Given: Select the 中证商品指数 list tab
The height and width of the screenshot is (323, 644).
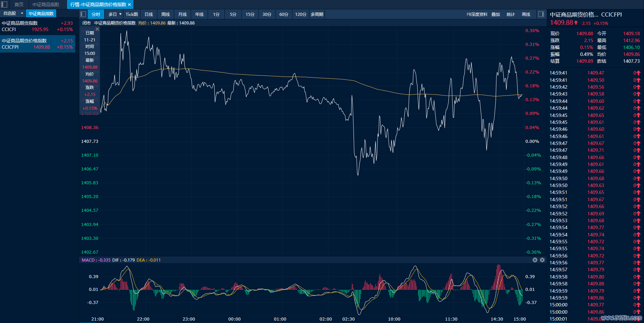Looking at the screenshot, I should point(41,13).
